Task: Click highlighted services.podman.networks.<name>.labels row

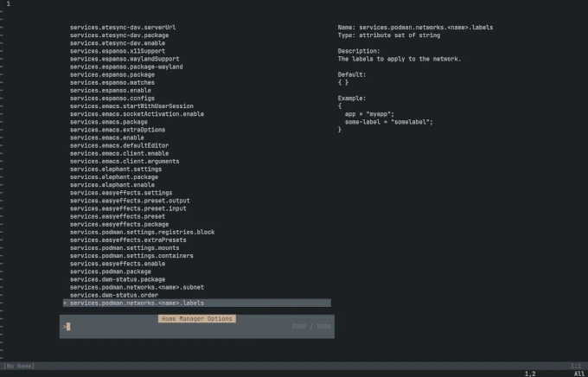Action: [x=197, y=304]
